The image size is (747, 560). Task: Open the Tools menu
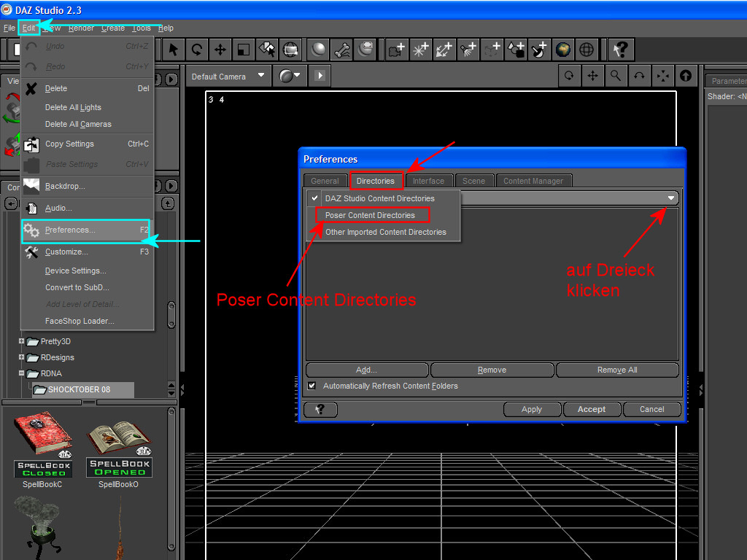tap(142, 28)
